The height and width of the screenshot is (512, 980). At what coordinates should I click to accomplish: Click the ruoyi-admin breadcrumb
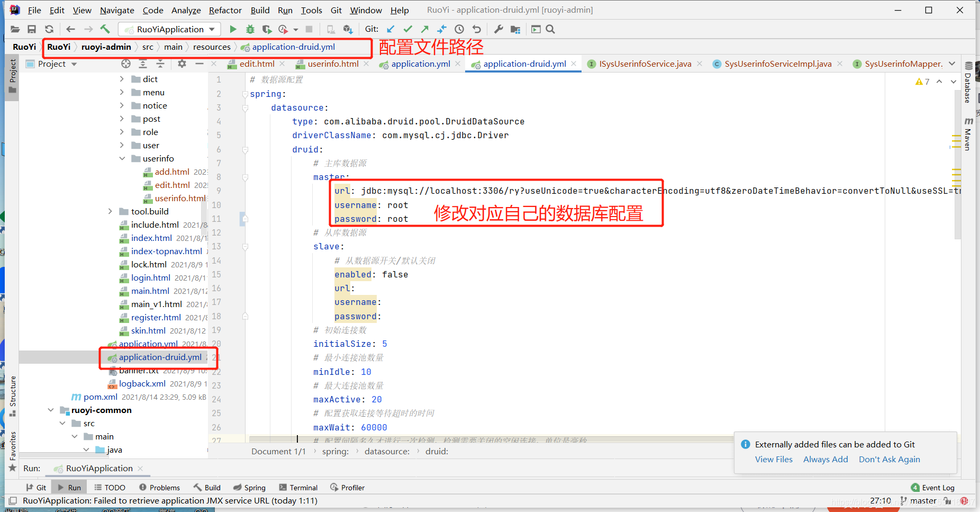pyautogui.click(x=106, y=47)
